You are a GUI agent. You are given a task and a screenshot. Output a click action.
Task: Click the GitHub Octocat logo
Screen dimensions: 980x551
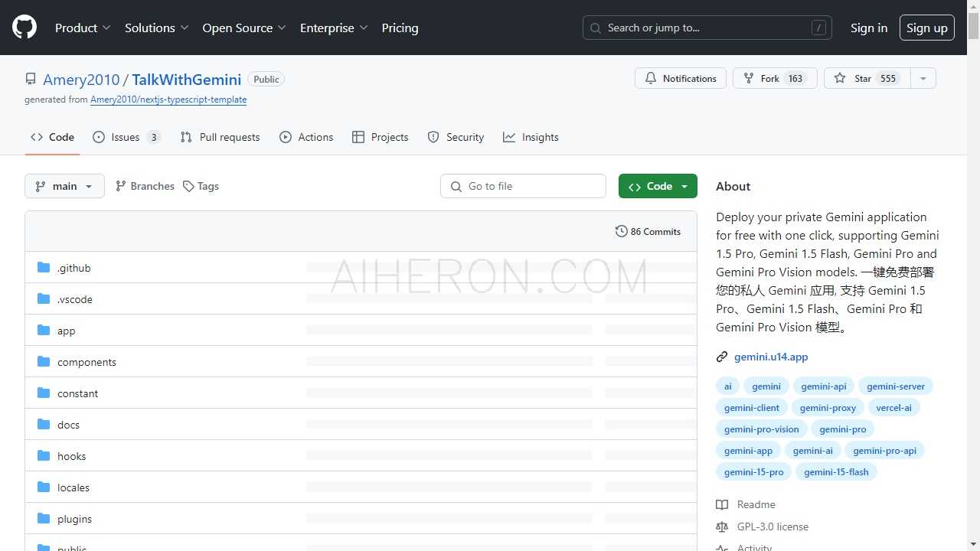coord(24,28)
